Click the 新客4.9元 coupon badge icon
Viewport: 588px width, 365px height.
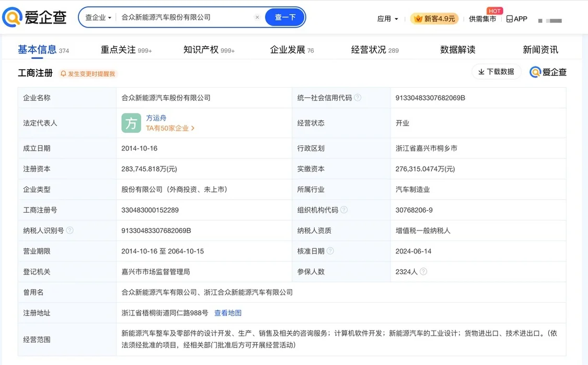[418, 18]
